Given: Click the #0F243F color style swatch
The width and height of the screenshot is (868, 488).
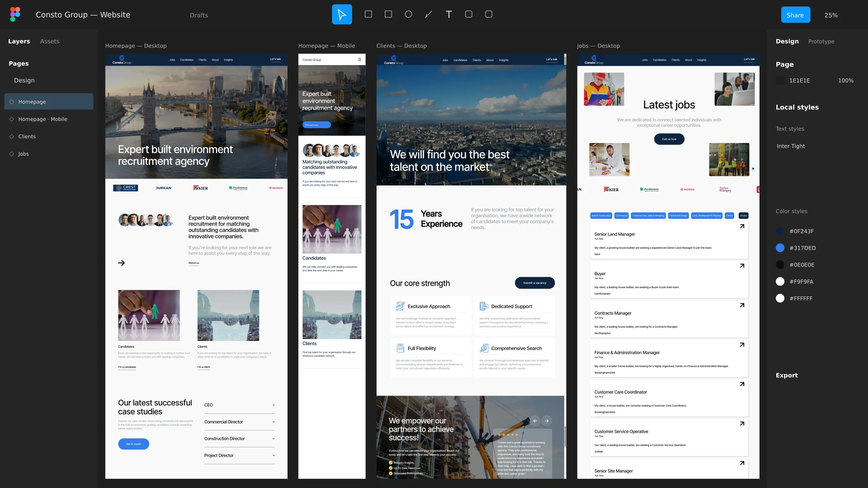Looking at the screenshot, I should click(780, 231).
